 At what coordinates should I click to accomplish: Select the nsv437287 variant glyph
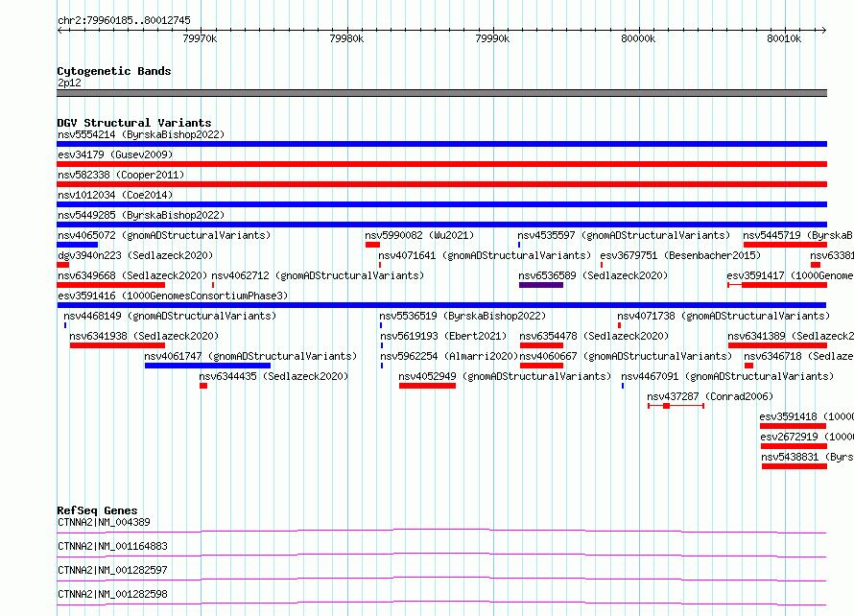pyautogui.click(x=676, y=406)
